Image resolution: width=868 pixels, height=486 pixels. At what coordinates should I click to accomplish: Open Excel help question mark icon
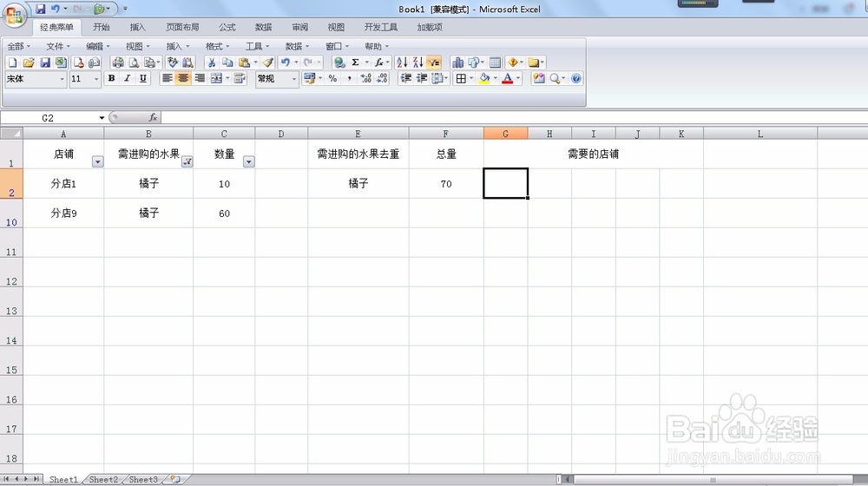575,79
